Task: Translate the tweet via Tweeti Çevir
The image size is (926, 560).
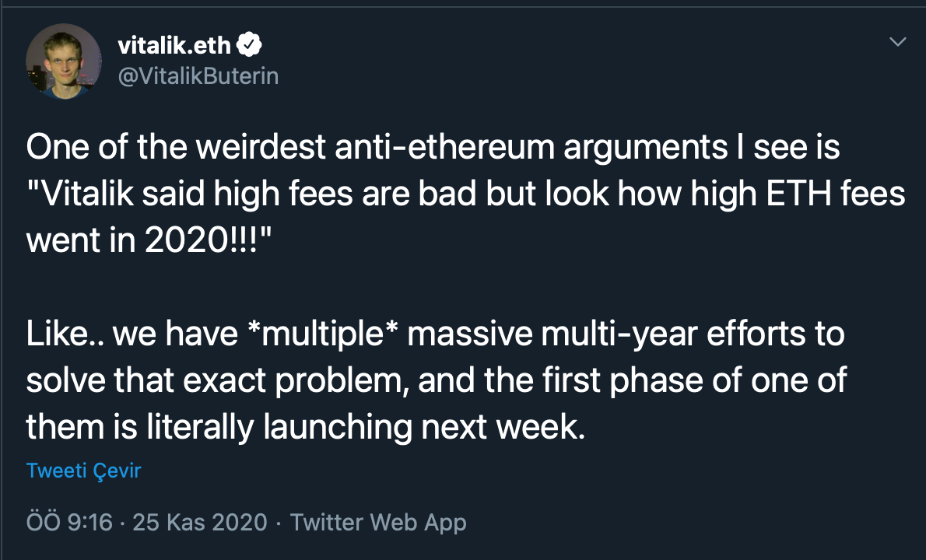Action: 83,471
